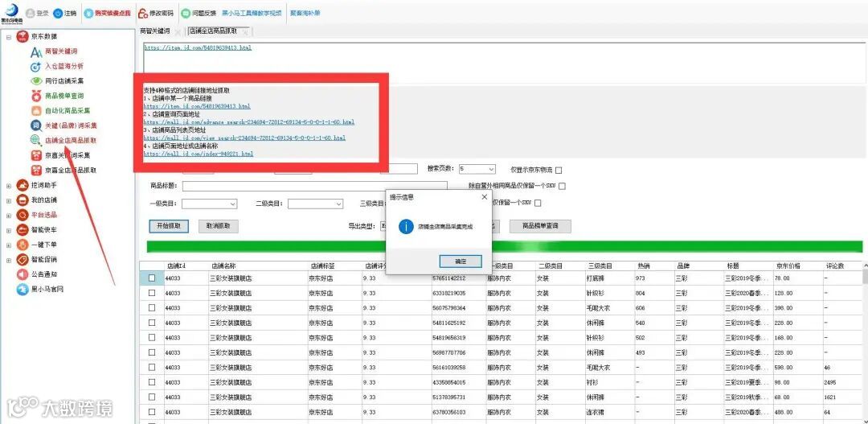Open 公告通知 announcements

point(43,274)
